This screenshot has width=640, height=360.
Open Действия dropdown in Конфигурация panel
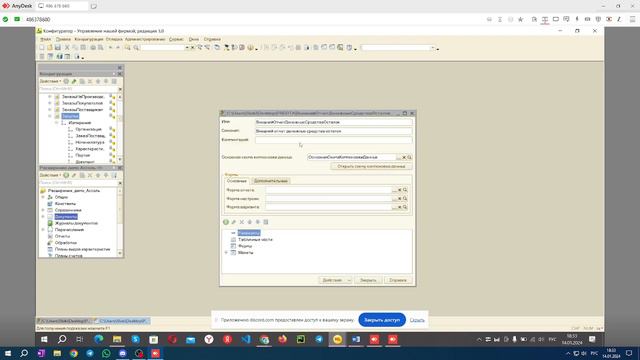pyautogui.click(x=51, y=81)
